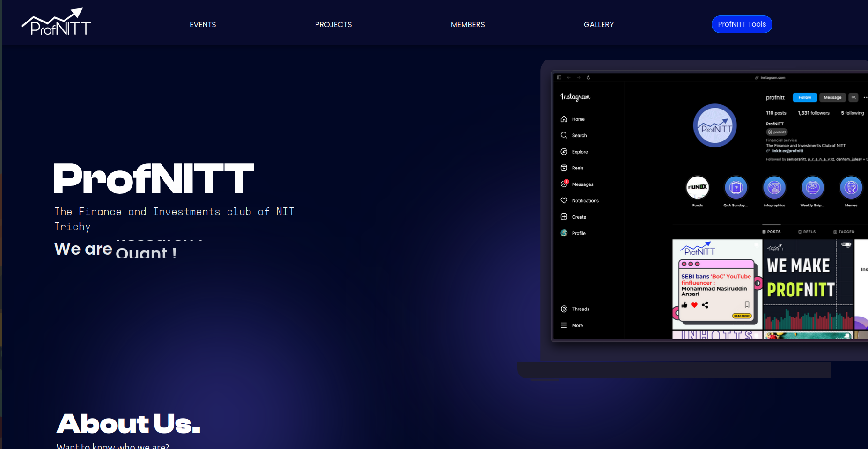
Task: Follow the profnitt account
Action: click(804, 97)
